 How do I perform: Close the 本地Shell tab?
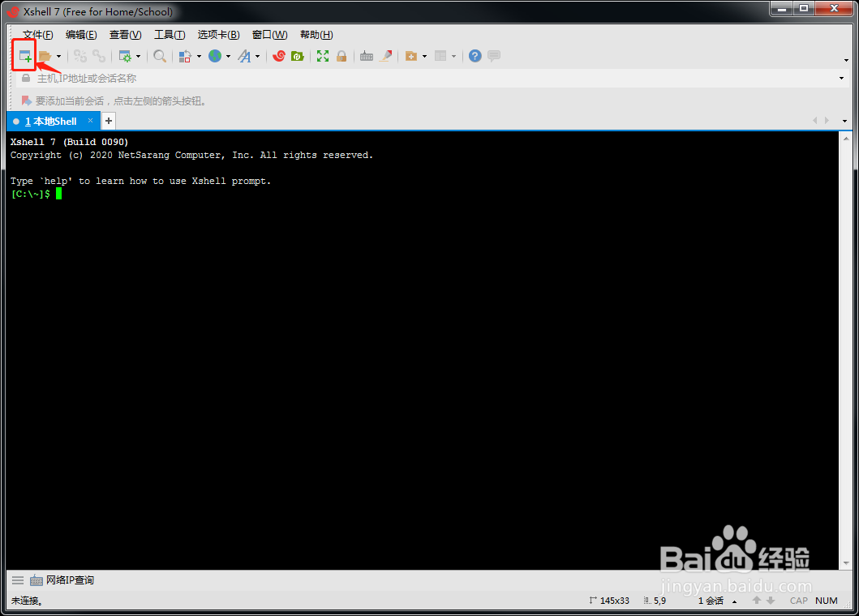[90, 121]
